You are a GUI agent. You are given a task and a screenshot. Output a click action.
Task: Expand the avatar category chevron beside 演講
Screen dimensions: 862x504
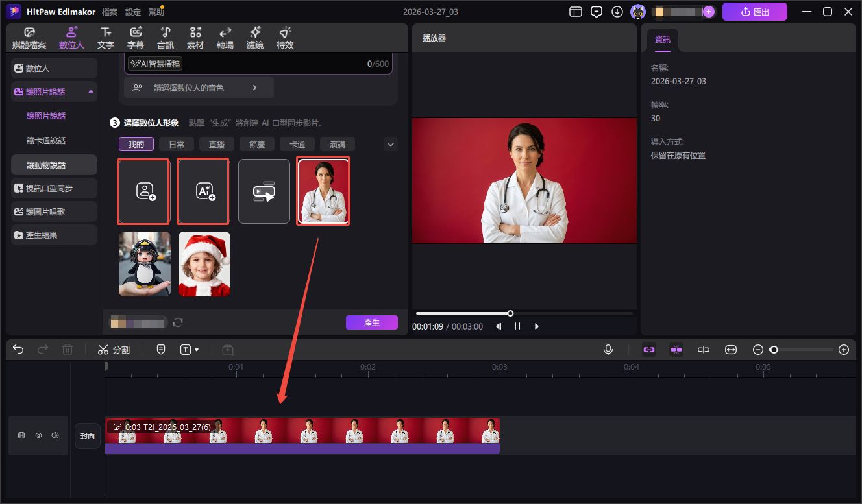[x=390, y=144]
